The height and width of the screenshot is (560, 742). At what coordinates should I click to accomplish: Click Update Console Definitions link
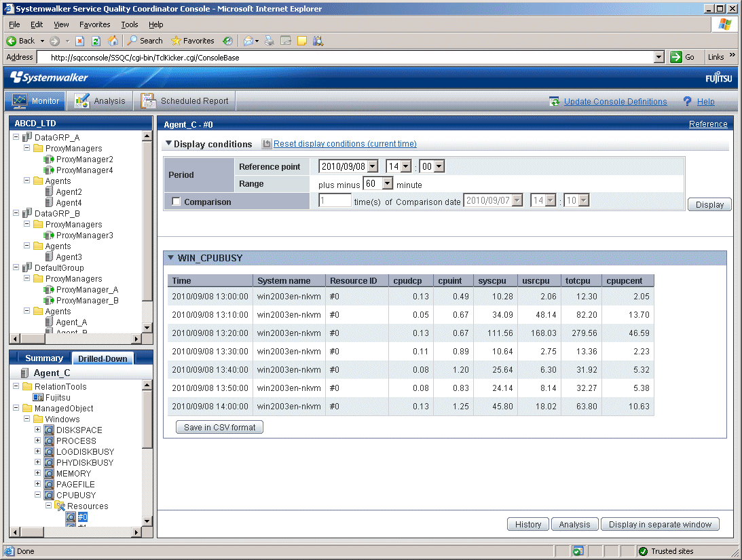(615, 101)
